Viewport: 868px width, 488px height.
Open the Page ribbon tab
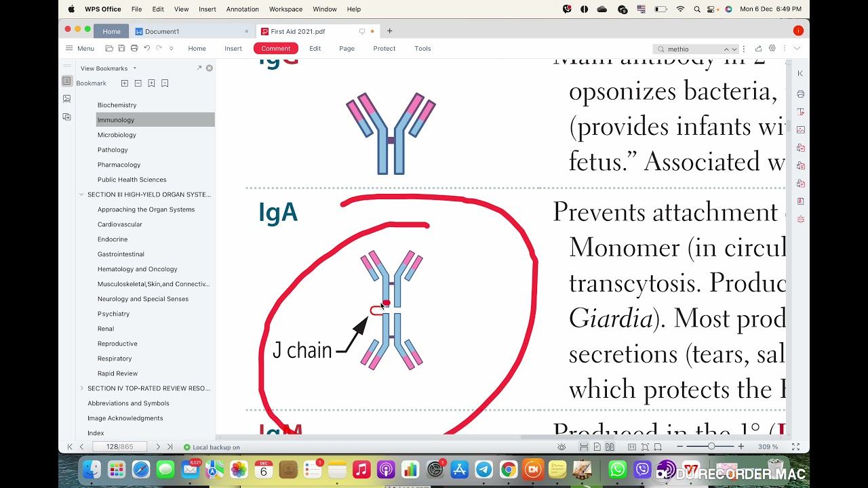coord(347,48)
